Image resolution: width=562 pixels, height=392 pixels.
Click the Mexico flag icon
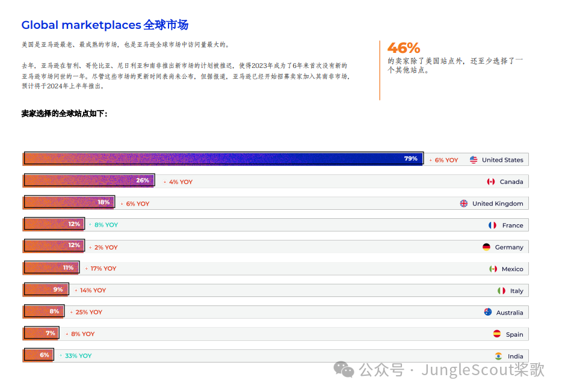[x=493, y=269]
